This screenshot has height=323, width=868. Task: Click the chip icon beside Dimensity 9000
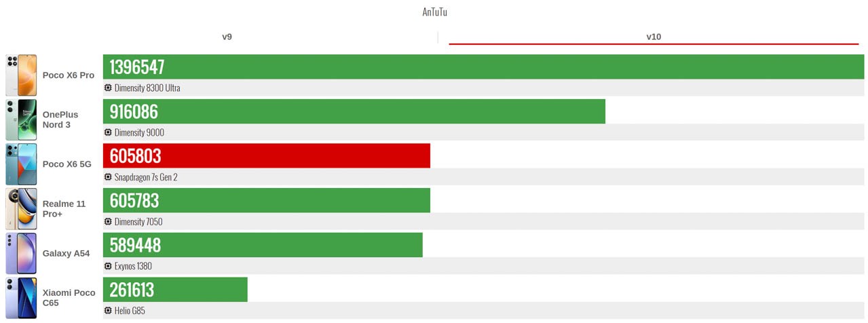click(x=108, y=132)
